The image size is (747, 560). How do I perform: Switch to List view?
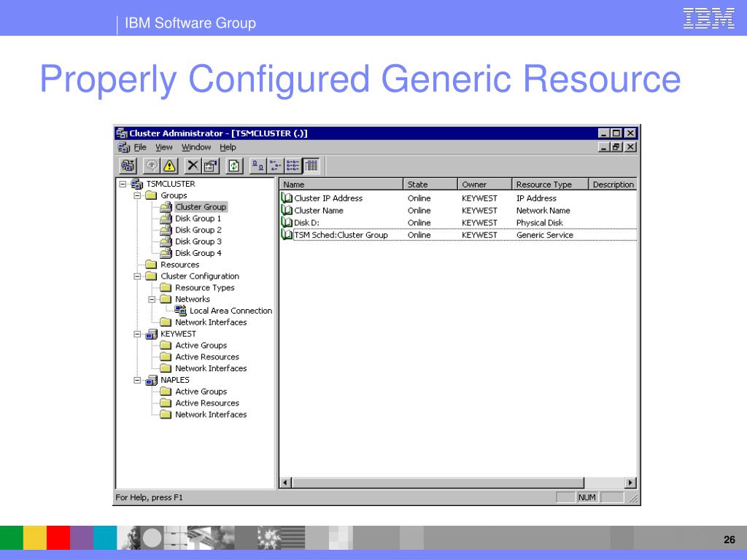(x=293, y=166)
